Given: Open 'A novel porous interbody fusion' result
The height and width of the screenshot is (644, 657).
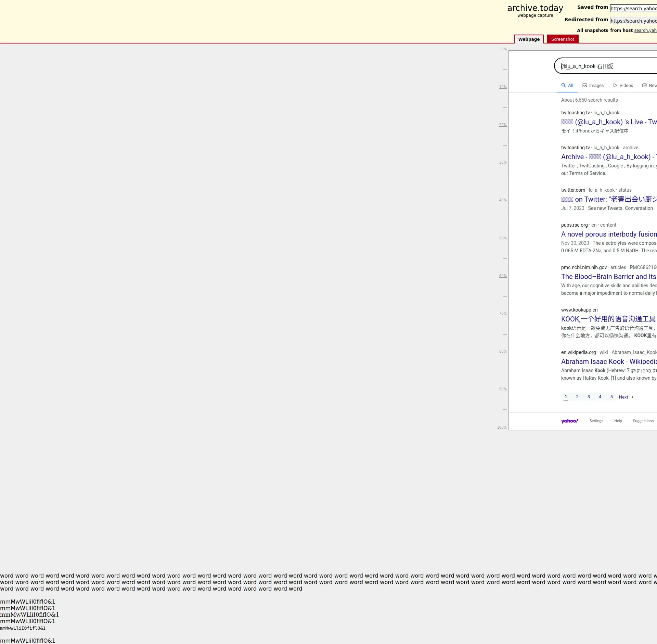Looking at the screenshot, I should [x=609, y=234].
